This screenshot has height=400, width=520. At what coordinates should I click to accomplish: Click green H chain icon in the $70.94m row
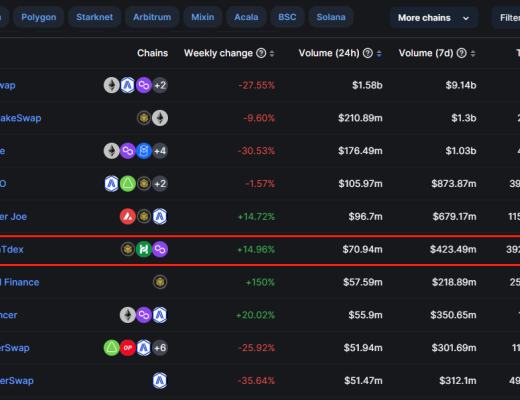144,249
